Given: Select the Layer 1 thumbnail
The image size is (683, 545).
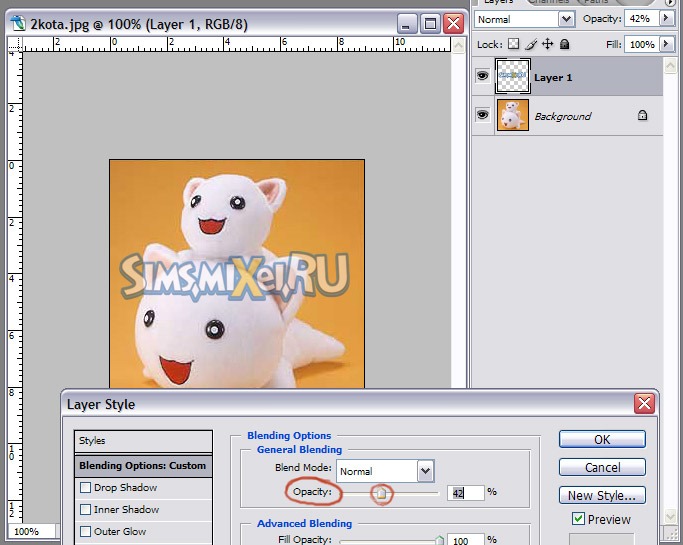Looking at the screenshot, I should tap(513, 77).
